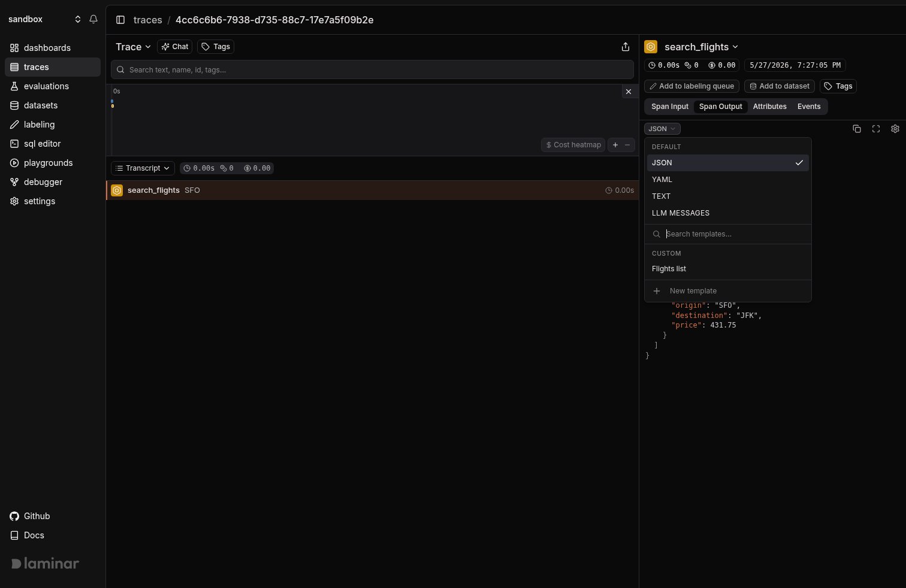Select TEXT format option
The image size is (906, 588).
point(728,196)
